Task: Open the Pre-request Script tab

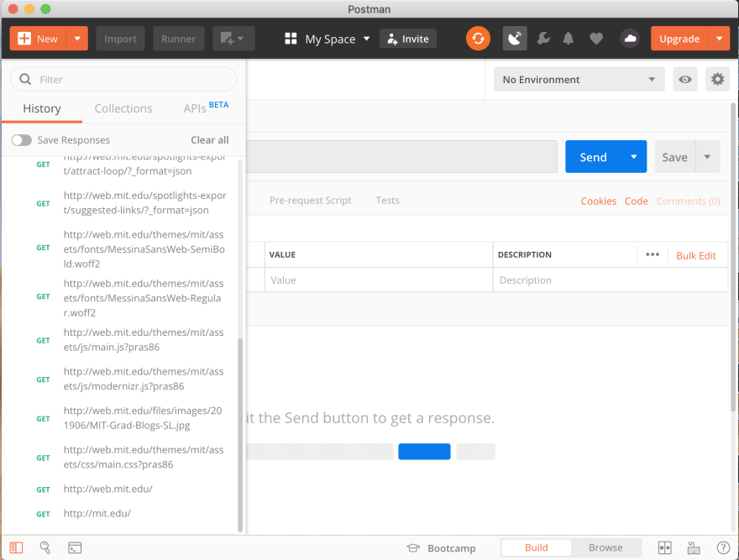Action: tap(310, 201)
